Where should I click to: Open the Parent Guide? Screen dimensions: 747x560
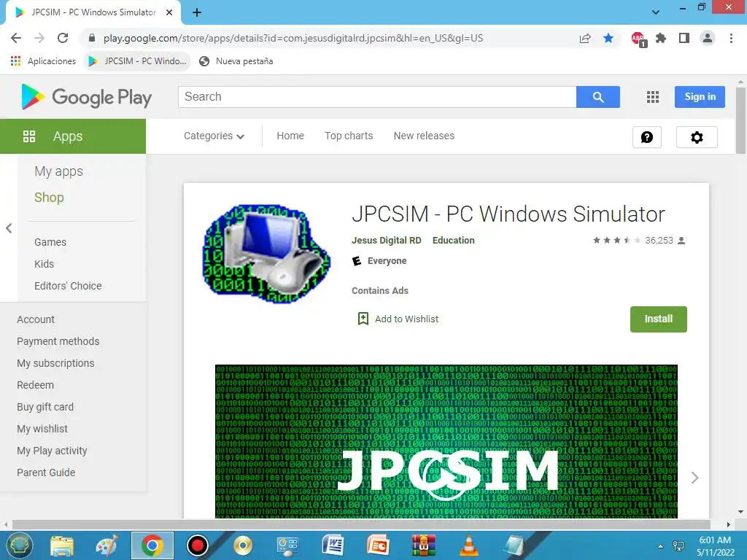click(46, 472)
